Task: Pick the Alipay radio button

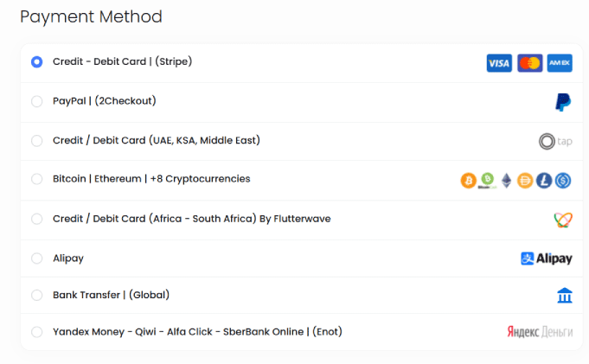Action: point(36,258)
